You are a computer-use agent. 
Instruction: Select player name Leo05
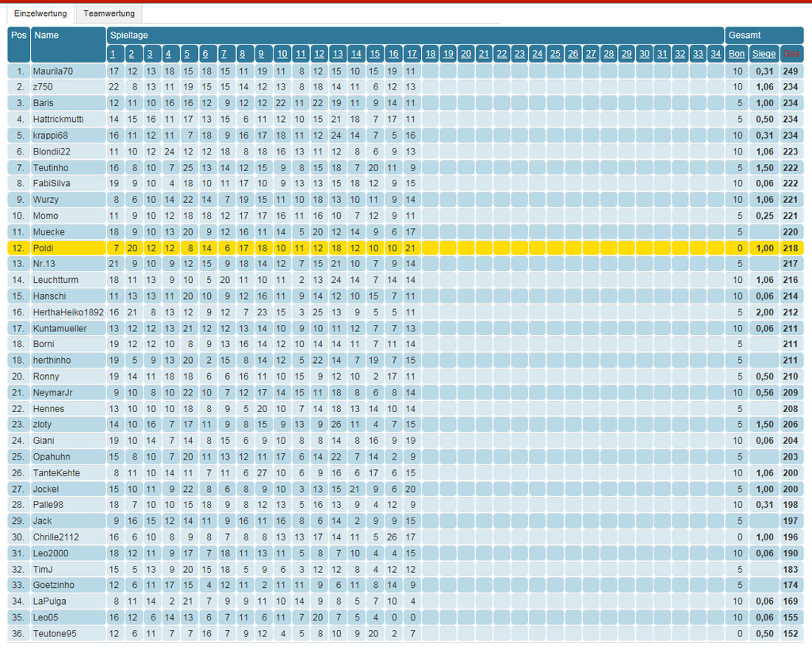(x=45, y=617)
